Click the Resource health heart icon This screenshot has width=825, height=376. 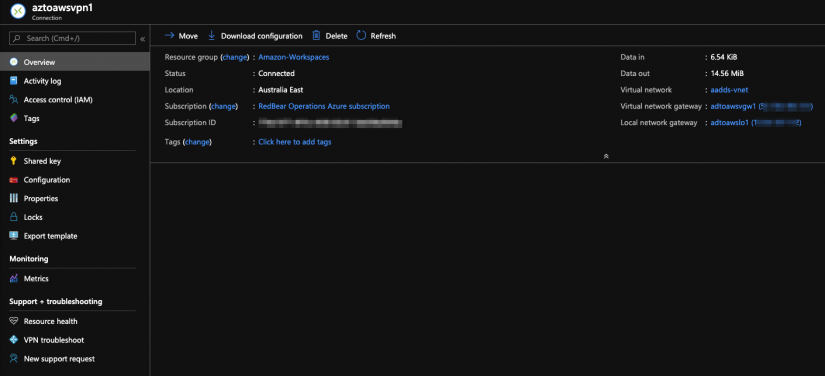tap(14, 321)
